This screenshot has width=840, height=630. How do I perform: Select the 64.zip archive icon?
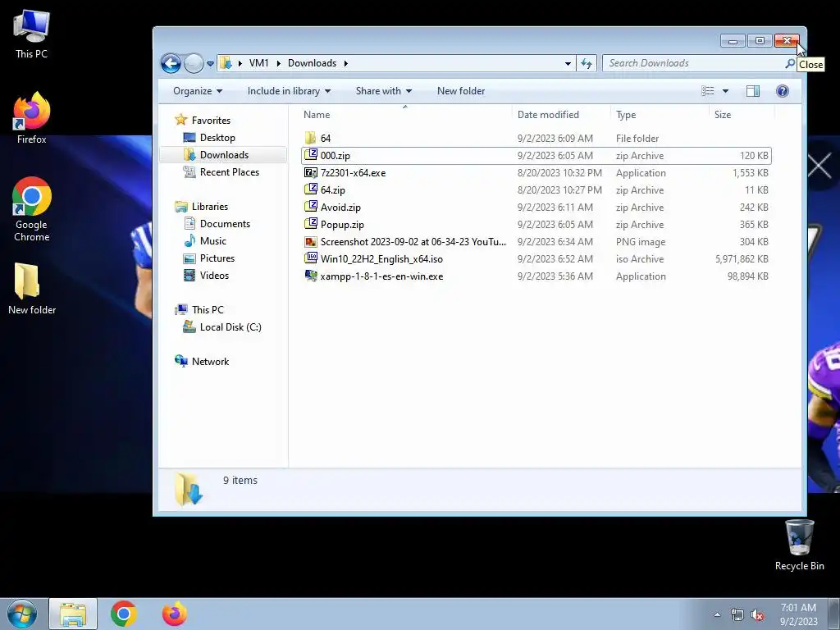coord(311,189)
